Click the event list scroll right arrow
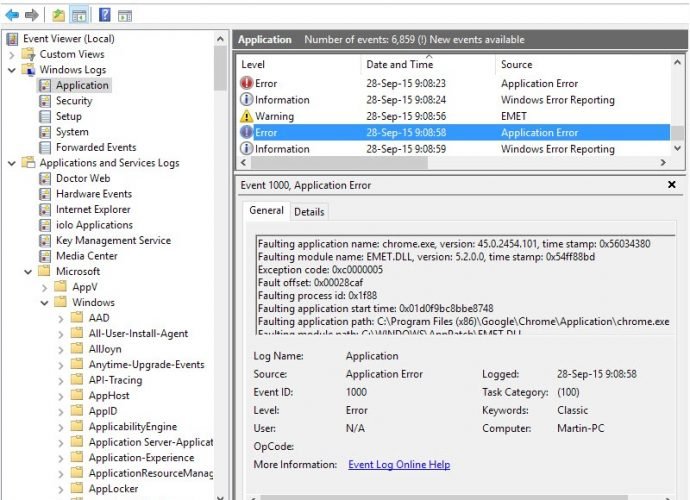 (663, 162)
